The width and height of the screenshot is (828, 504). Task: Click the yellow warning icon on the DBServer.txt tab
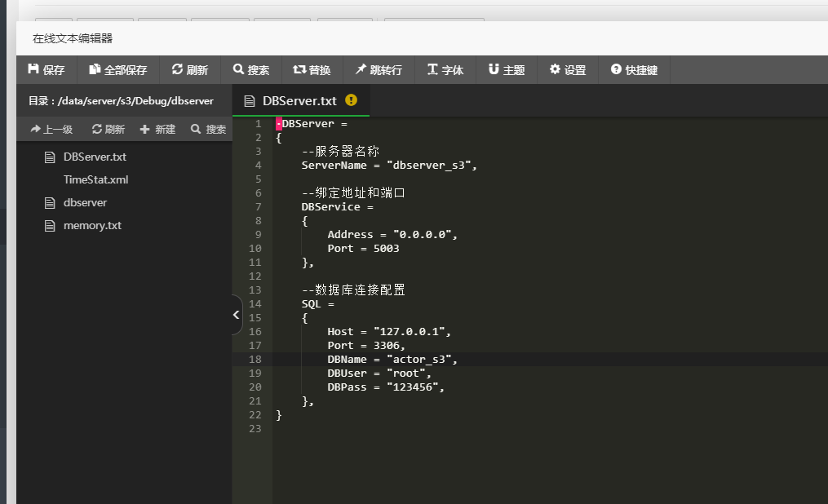[351, 100]
